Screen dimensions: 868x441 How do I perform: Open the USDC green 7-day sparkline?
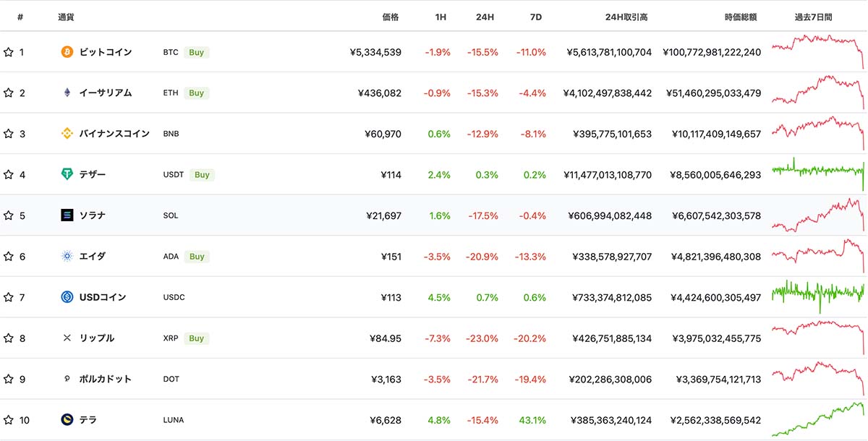818,296
